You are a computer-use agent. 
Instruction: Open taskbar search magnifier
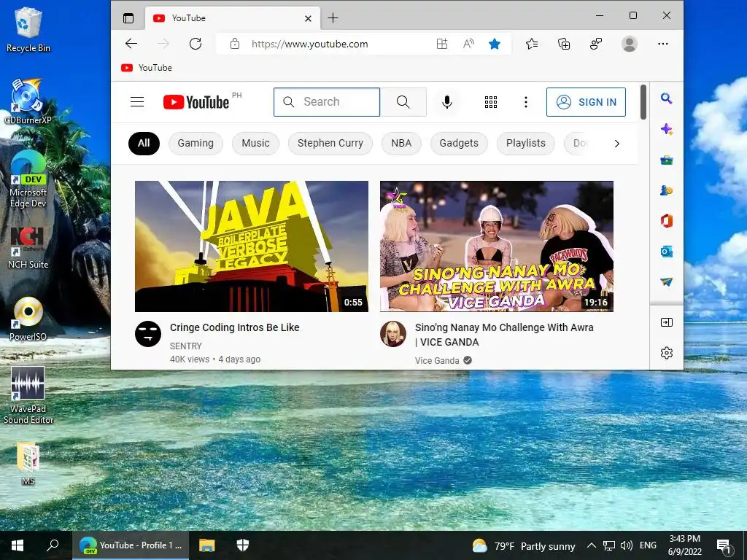53,545
